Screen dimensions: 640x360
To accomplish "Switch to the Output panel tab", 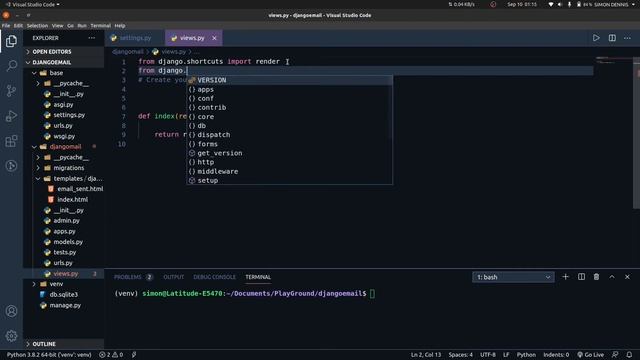I will pyautogui.click(x=173, y=277).
